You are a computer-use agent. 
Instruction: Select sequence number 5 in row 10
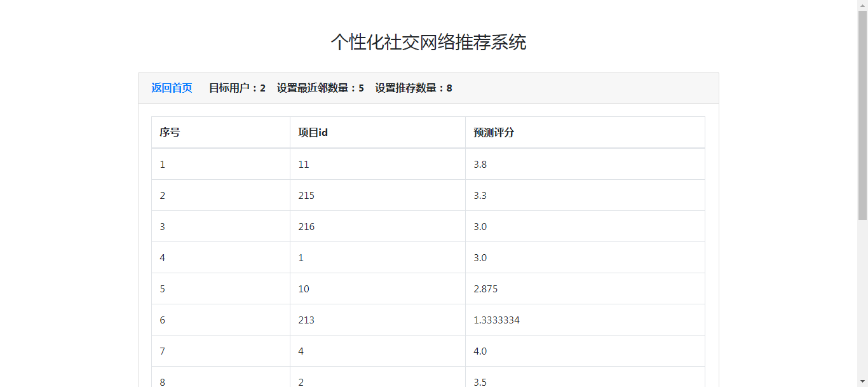(220, 289)
